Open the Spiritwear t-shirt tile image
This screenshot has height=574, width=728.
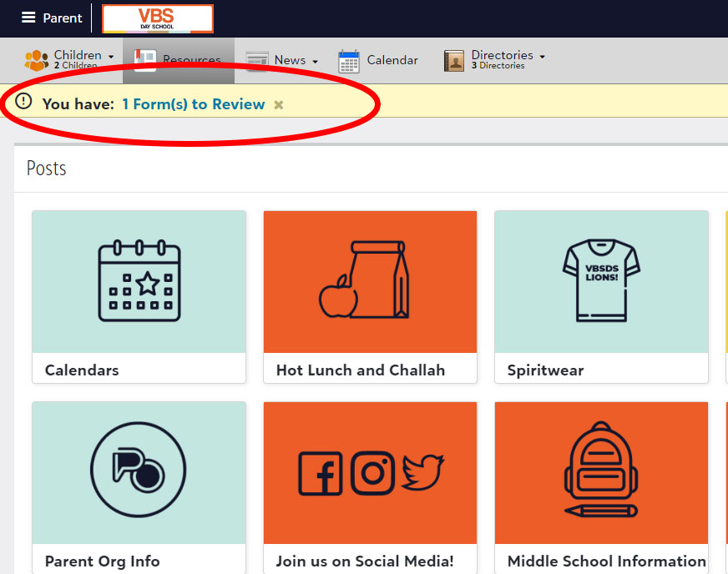click(x=601, y=282)
